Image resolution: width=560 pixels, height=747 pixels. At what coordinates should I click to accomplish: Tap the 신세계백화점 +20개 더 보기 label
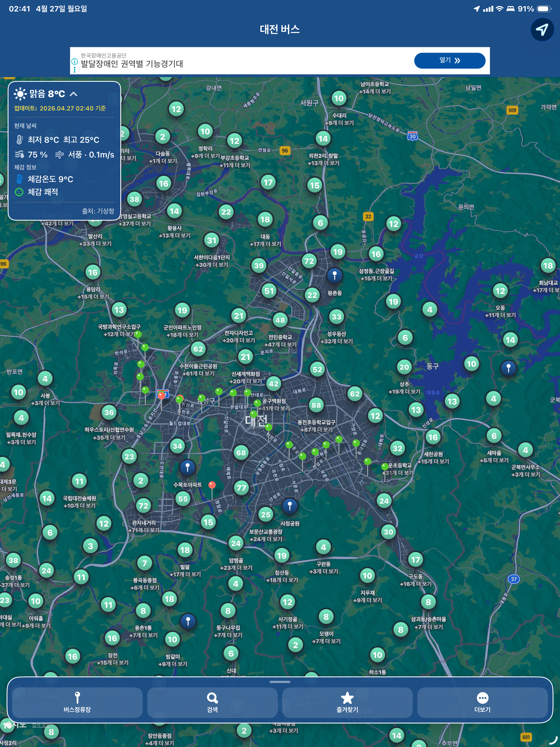point(246,378)
